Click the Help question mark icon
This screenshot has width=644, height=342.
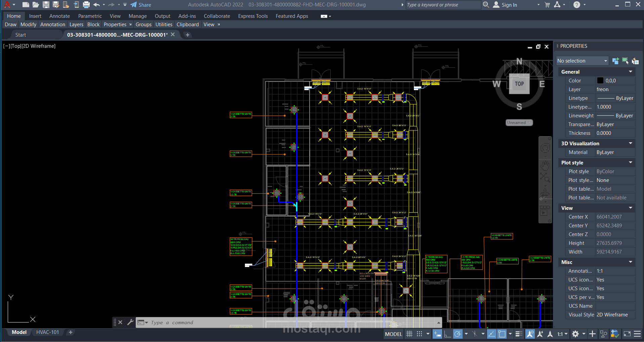577,5
